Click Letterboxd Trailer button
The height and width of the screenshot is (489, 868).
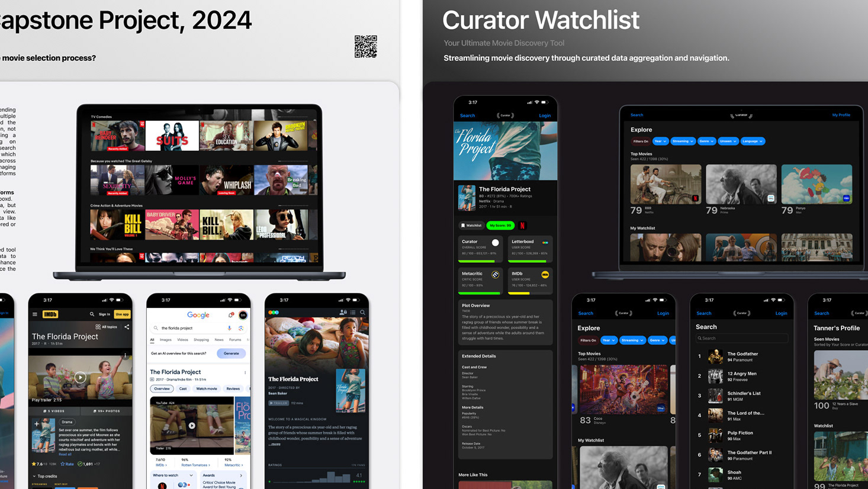(278, 403)
